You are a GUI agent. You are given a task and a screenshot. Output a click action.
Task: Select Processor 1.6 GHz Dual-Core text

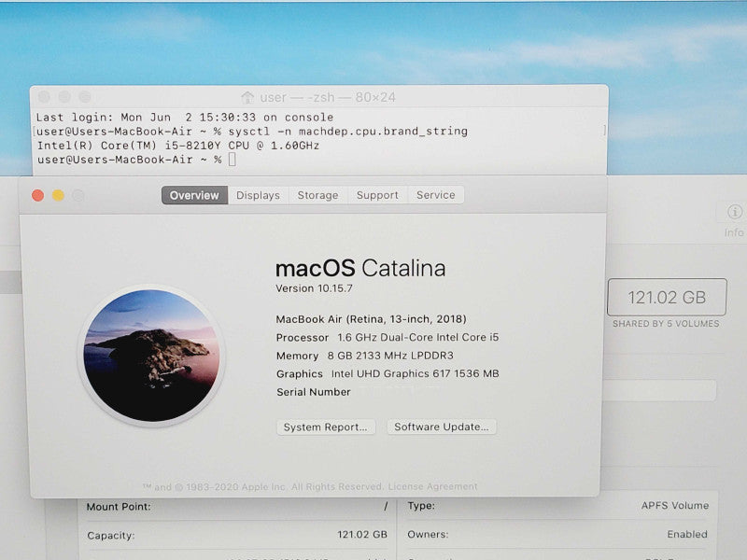coord(388,337)
